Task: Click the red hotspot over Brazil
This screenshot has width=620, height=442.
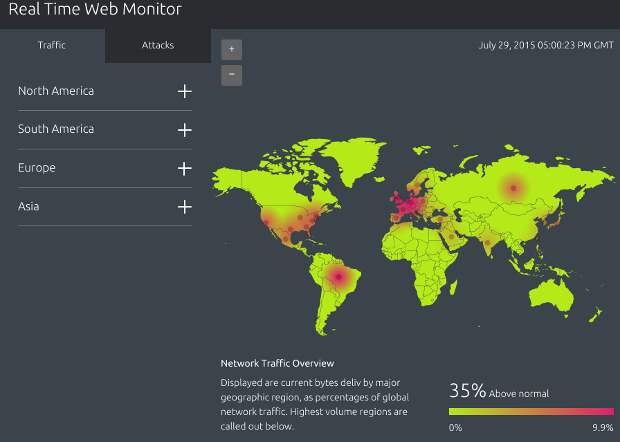Action: (339, 275)
